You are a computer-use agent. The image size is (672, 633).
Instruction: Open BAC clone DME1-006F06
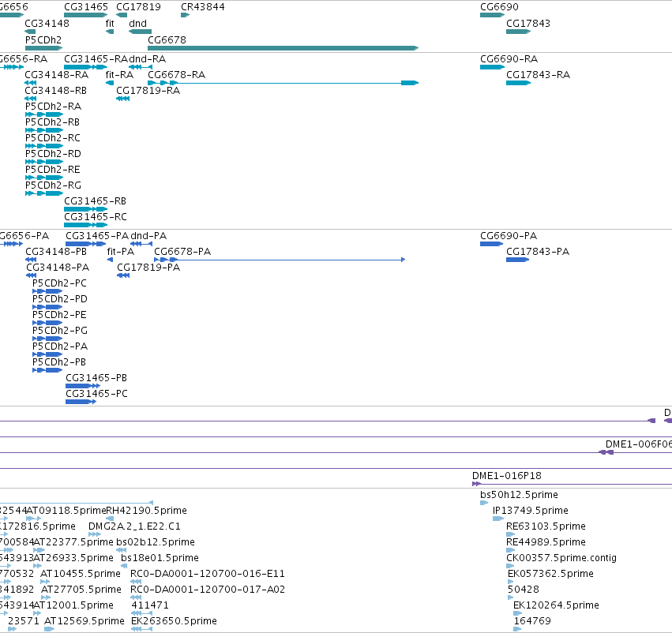click(x=639, y=444)
